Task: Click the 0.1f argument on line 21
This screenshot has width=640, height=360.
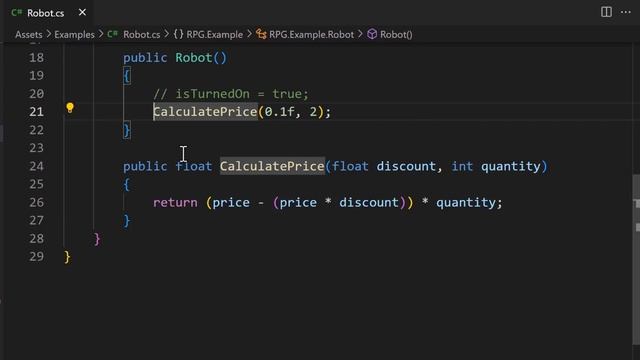Action: (x=280, y=112)
